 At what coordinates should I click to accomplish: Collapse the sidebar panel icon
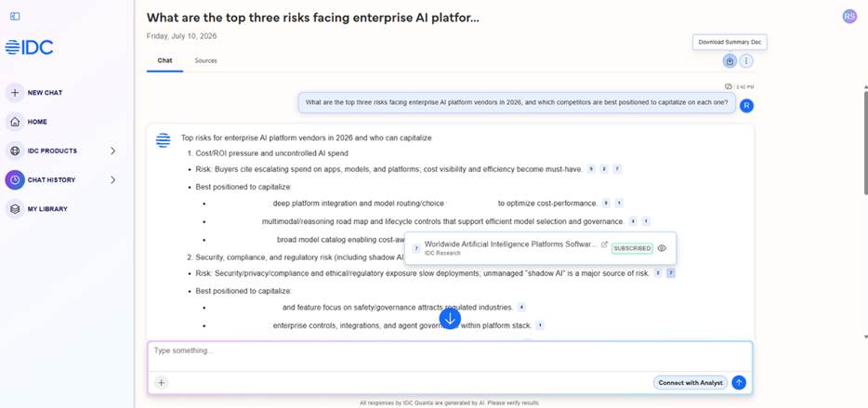coord(15,17)
